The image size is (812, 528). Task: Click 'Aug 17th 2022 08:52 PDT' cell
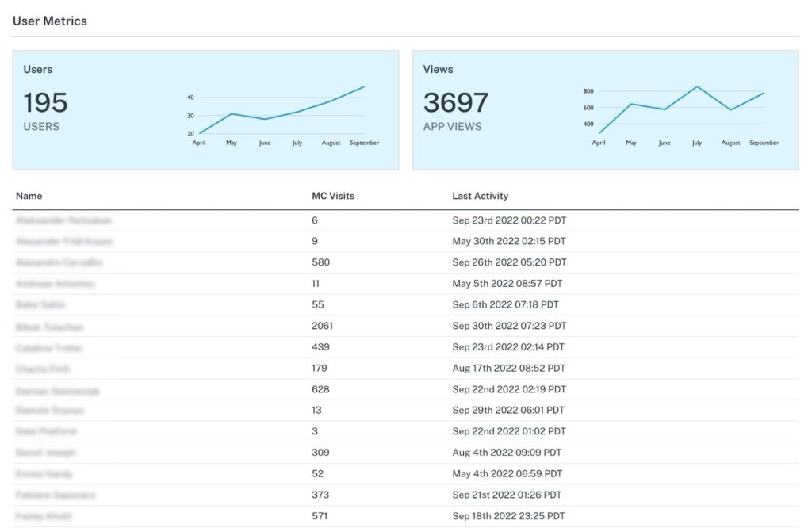pos(508,369)
